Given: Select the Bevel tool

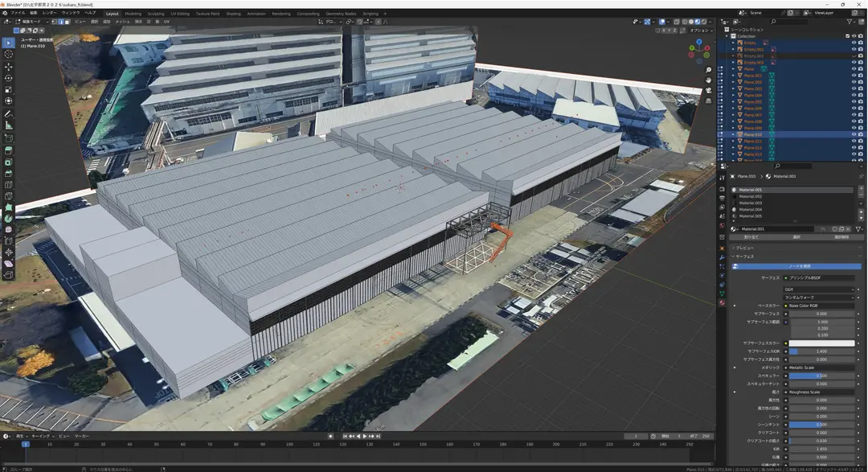Looking at the screenshot, I should (x=8, y=174).
